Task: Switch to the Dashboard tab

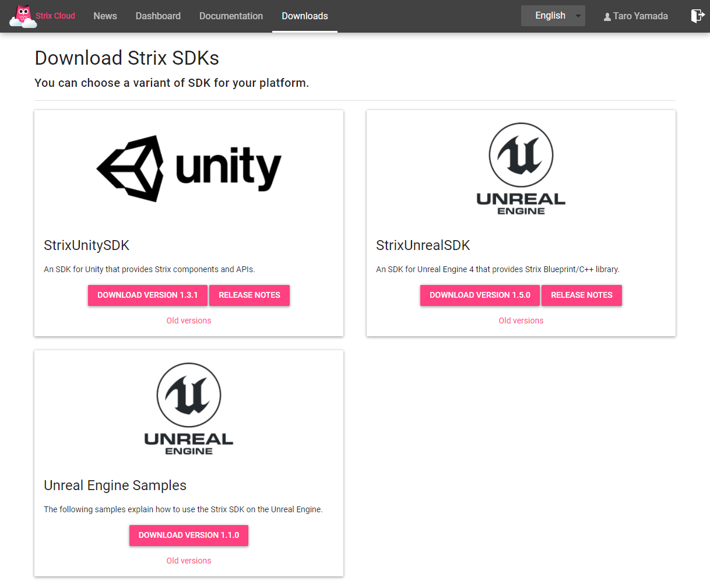Action: click(x=158, y=16)
